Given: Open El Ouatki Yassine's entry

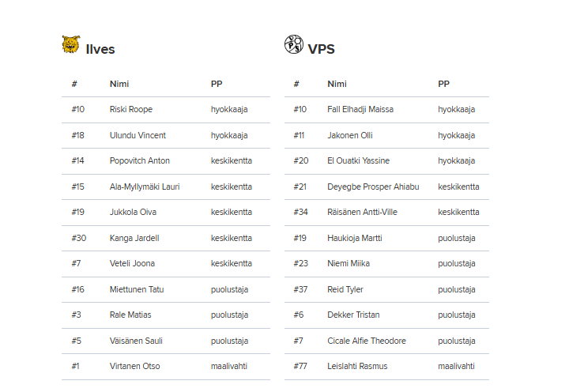Looking at the screenshot, I should point(358,160).
